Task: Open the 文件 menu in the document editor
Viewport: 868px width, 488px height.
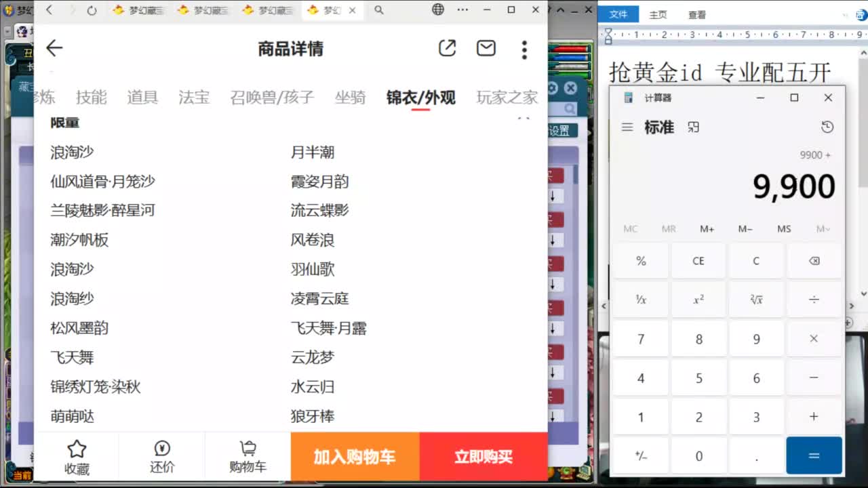Action: tap(618, 15)
